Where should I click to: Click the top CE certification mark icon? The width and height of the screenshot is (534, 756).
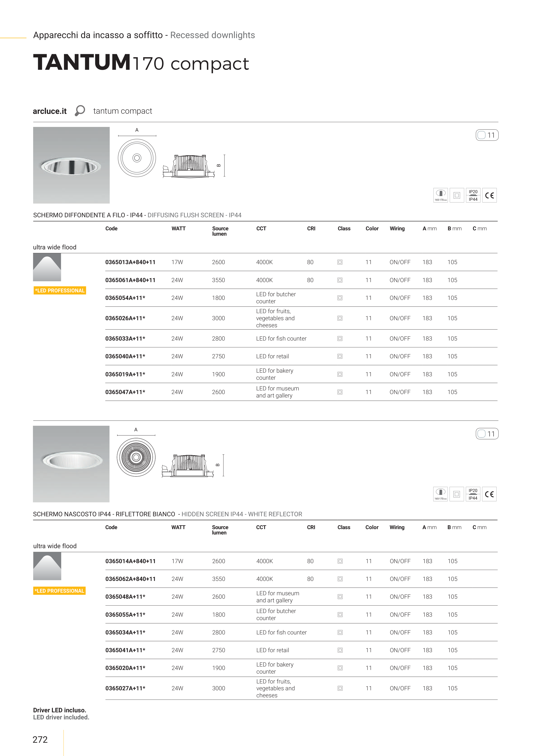coord(489,195)
